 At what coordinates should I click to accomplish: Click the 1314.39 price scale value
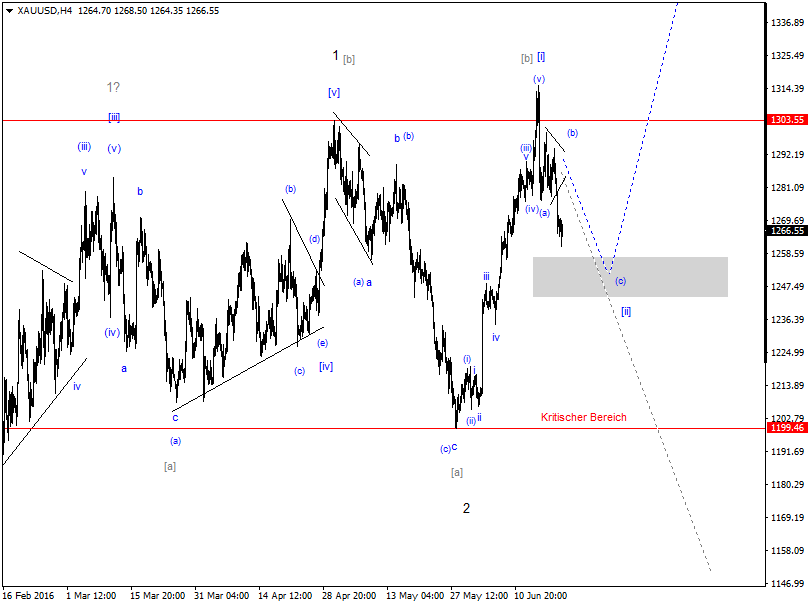click(x=787, y=89)
